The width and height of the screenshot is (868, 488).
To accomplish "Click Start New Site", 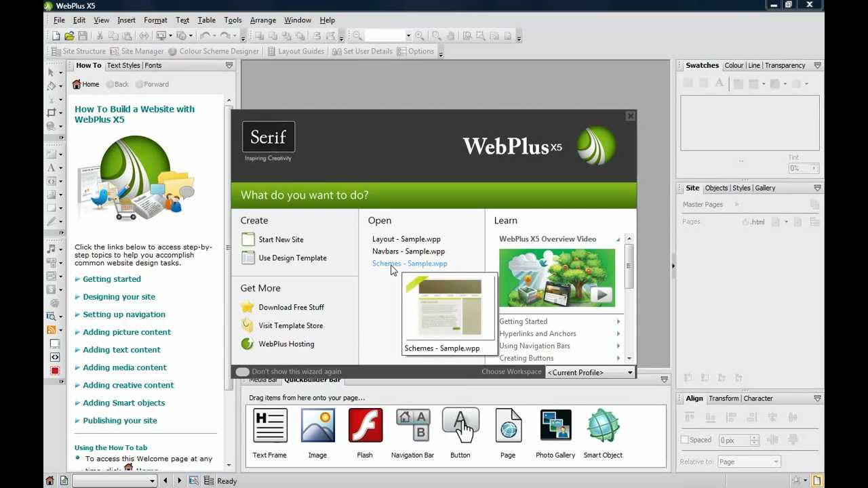I will [x=273, y=240].
